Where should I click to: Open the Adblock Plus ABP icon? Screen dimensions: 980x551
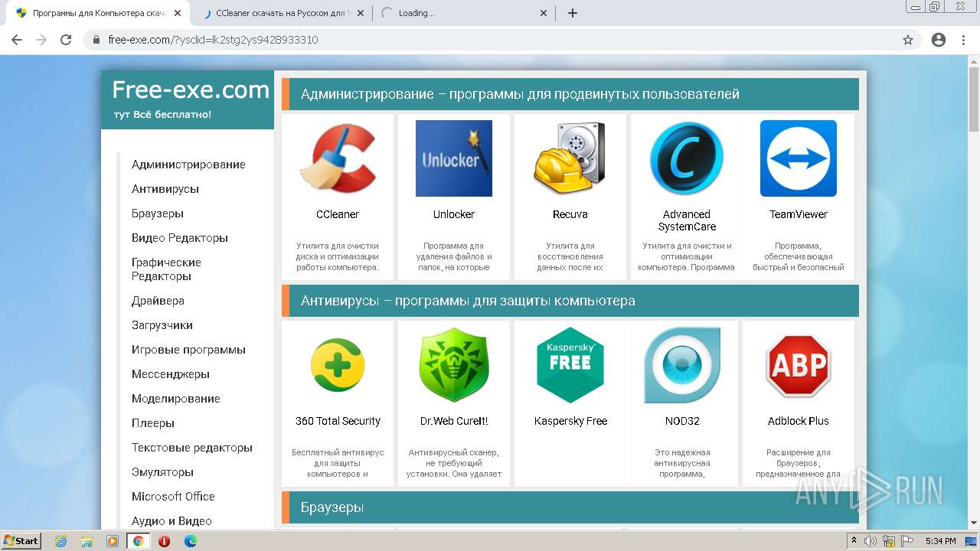(x=799, y=365)
